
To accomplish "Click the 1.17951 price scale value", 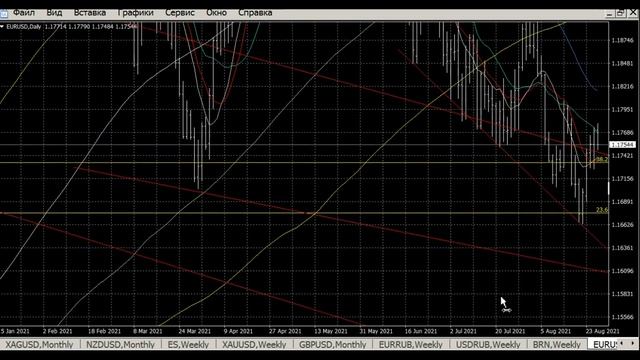I will [x=622, y=109].
